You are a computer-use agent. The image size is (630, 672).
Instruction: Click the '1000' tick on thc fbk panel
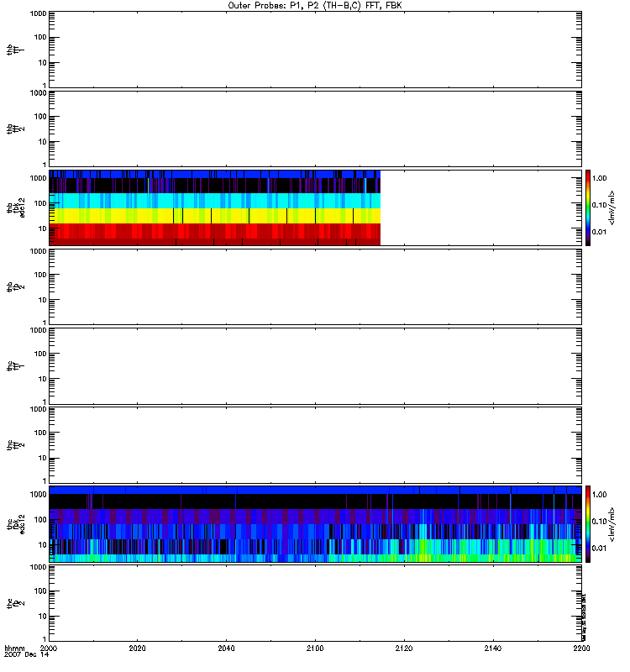click(38, 495)
